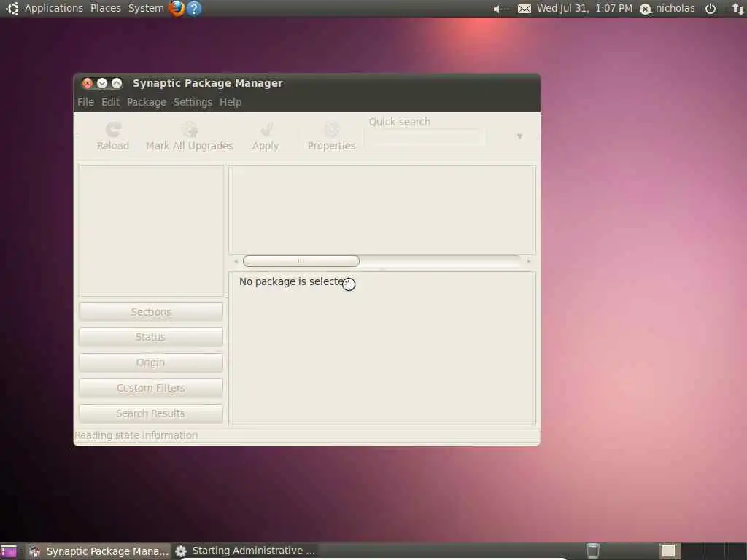Click the Show Desktop icon in bottom panel
Screen dimensions: 747x560
(x=8, y=551)
